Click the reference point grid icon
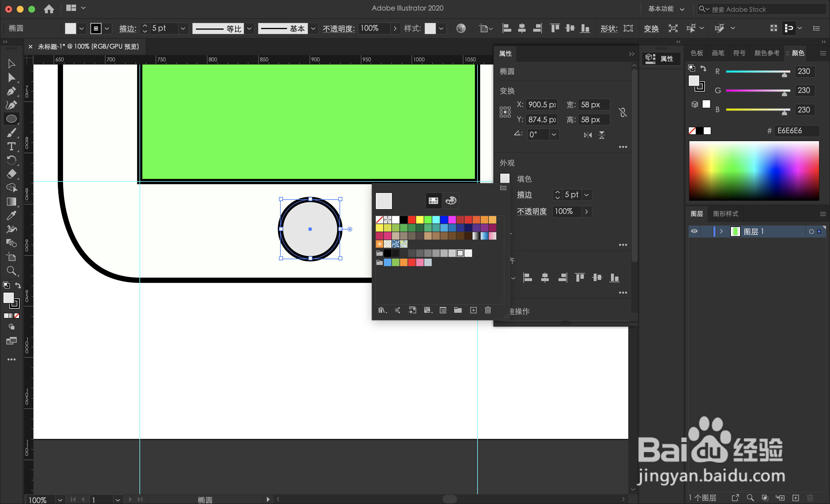The width and height of the screenshot is (830, 504). [505, 112]
